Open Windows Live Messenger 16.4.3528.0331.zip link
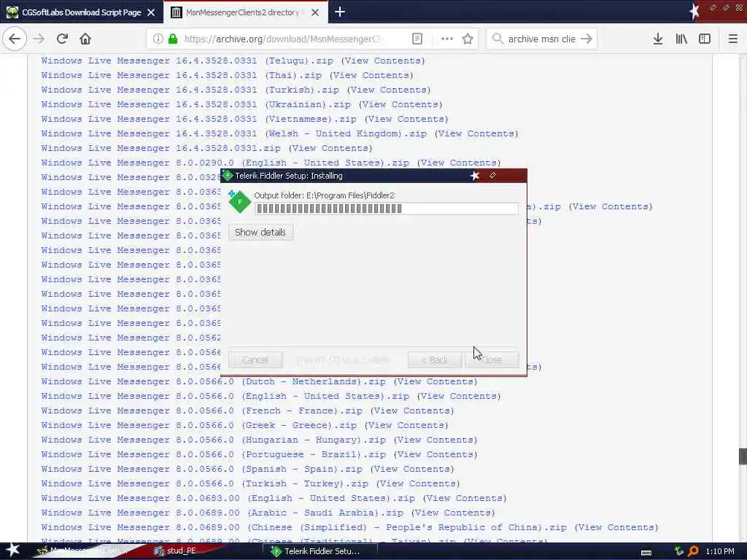Screen dimensions: 747x560 [x=161, y=148]
